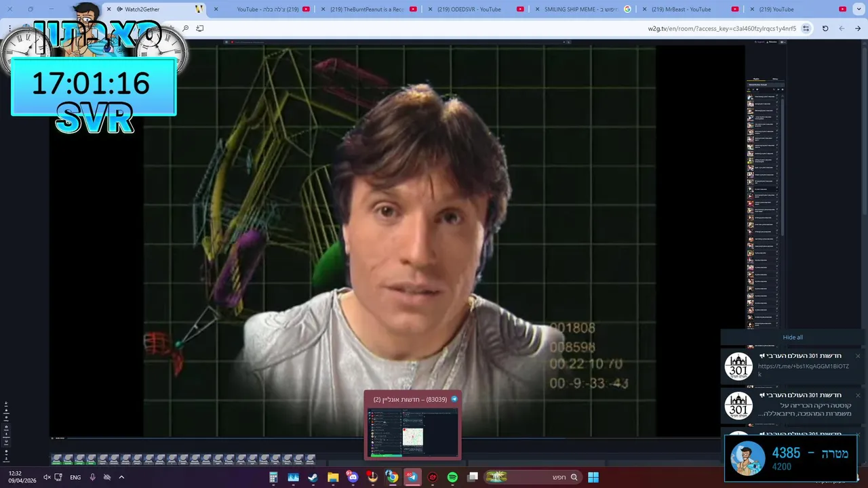Open Steam from the taskbar

[313, 477]
